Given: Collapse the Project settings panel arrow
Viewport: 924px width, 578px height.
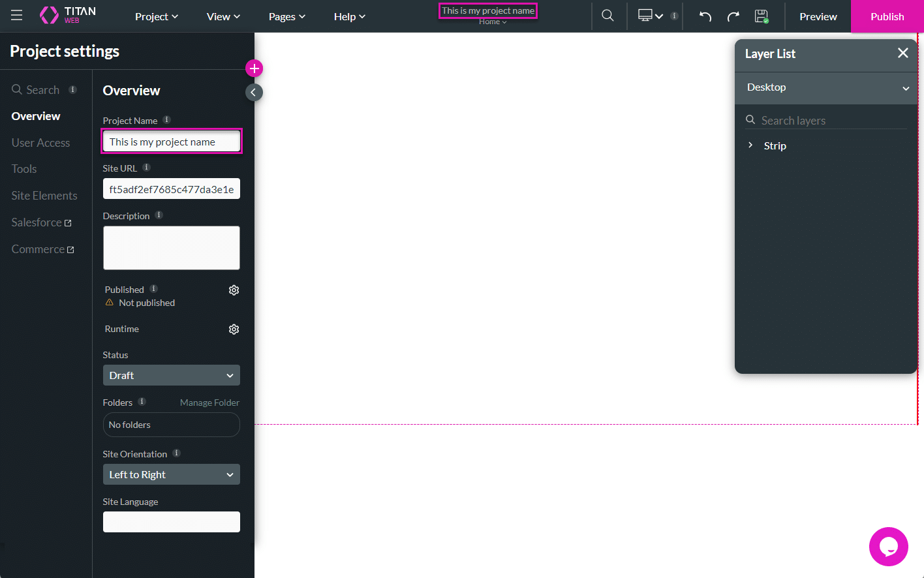Looking at the screenshot, I should pos(254,93).
